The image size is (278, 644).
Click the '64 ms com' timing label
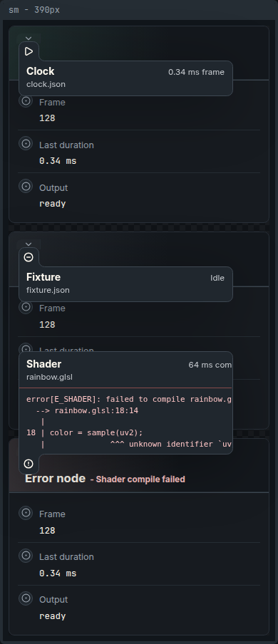click(x=210, y=365)
